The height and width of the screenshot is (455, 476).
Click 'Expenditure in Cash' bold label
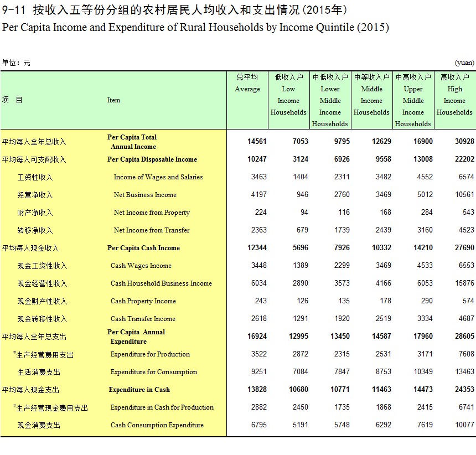139,390
